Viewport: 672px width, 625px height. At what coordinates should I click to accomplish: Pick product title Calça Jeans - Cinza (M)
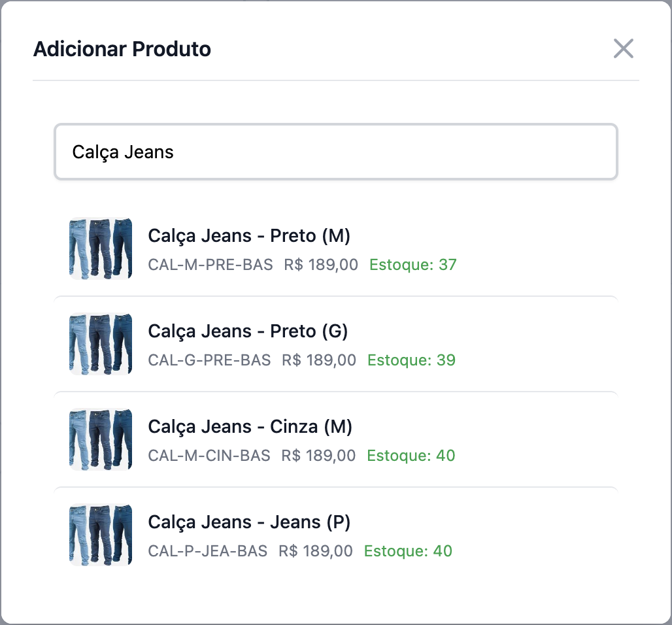(250, 426)
